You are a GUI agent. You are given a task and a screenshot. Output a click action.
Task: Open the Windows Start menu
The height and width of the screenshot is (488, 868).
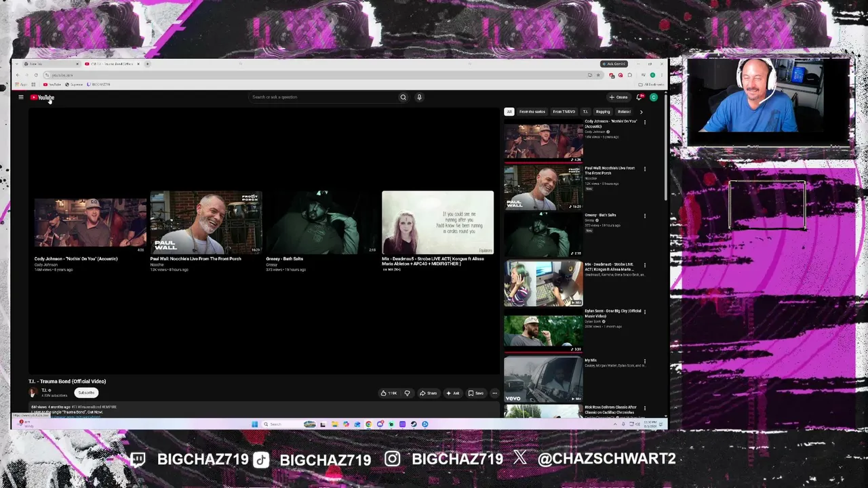pos(254,424)
